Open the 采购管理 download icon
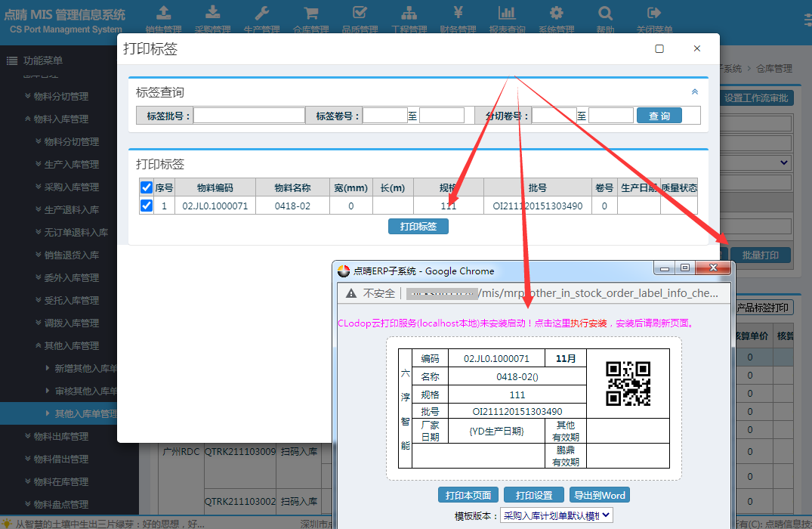The image size is (812, 529). coord(212,13)
